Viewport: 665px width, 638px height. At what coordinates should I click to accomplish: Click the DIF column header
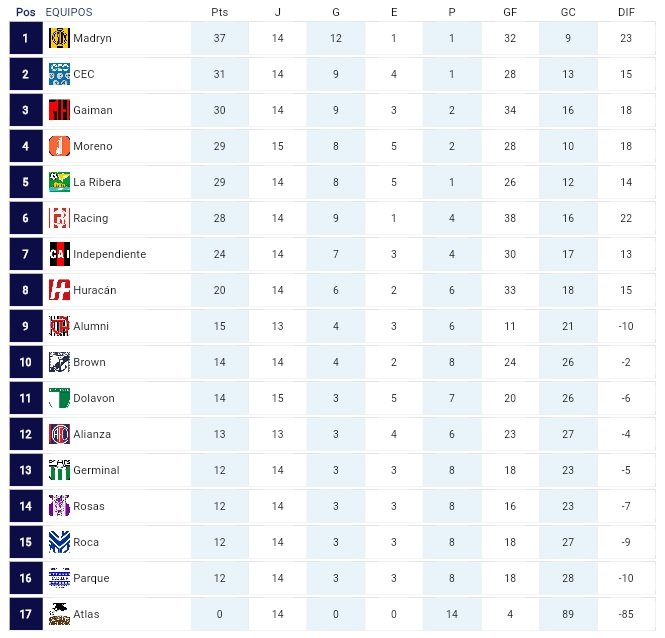[x=626, y=12]
